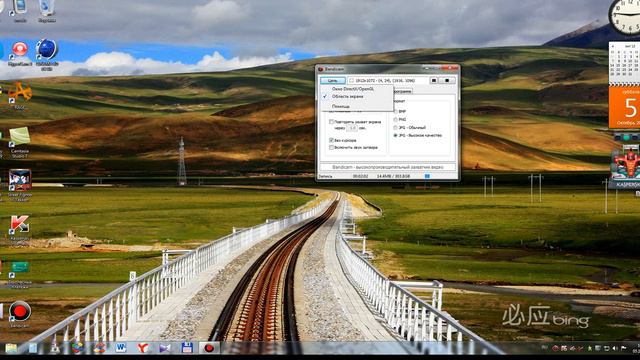Viewport: 640px width, 360px height.
Task: Open the Street Fighter desktop shortcut
Action: pyautogui.click(x=20, y=185)
